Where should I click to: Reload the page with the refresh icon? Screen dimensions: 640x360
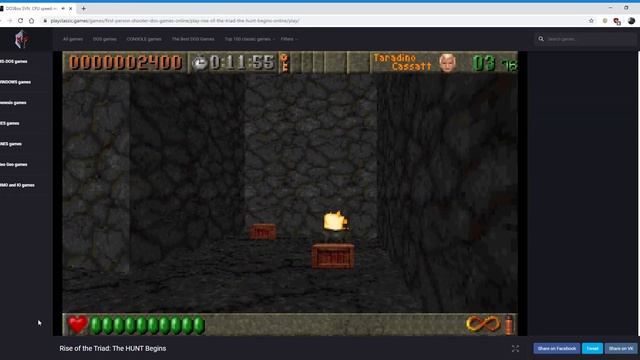pyautogui.click(x=20, y=20)
